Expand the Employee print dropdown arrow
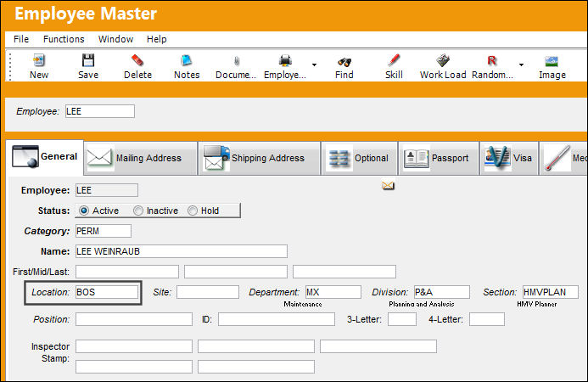This screenshot has height=382, width=588. [x=314, y=65]
